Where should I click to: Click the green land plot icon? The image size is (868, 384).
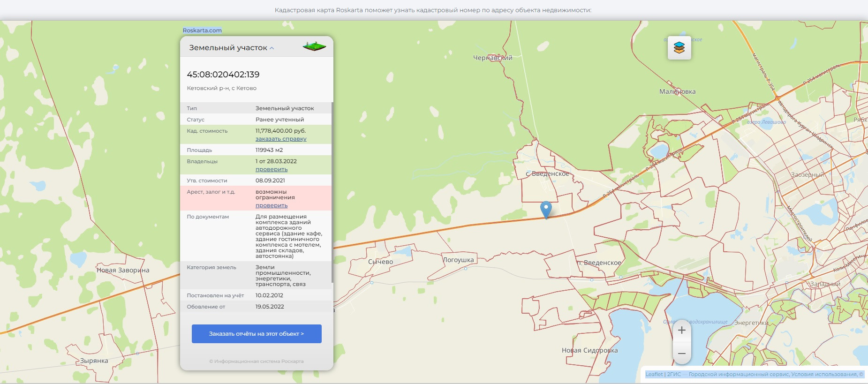pos(314,47)
